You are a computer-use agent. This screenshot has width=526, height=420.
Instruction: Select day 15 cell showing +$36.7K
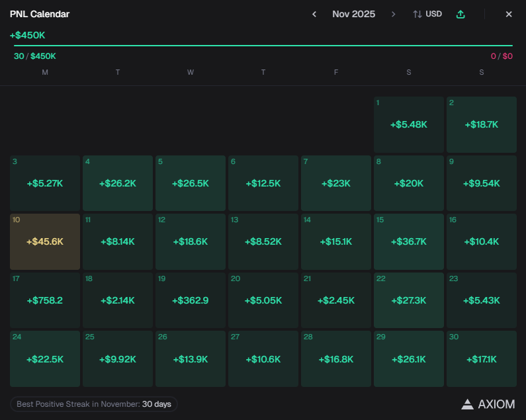409,241
